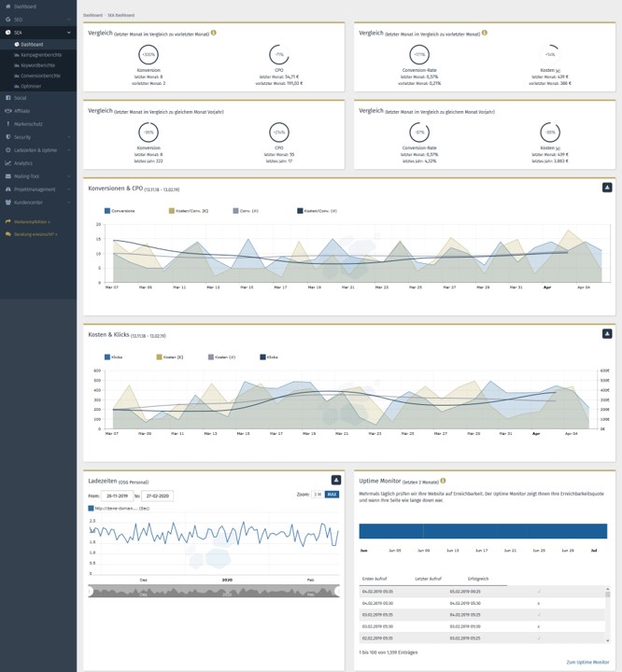Download the Ladezeiten chart

click(x=336, y=480)
